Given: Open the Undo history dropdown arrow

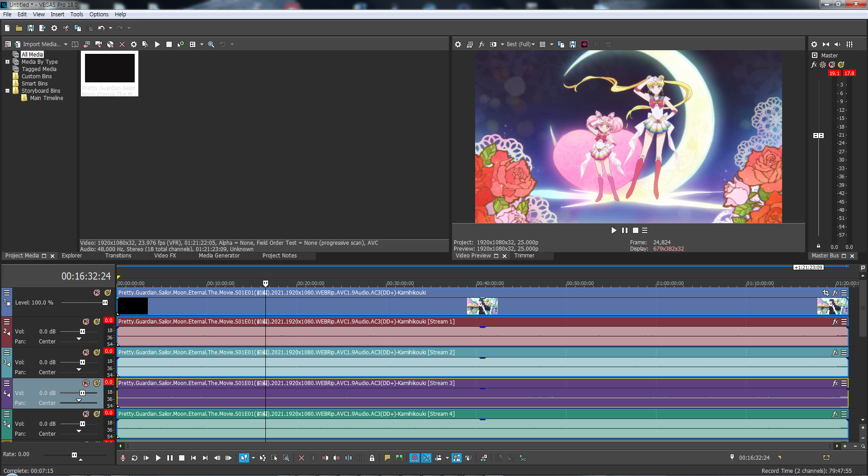Looking at the screenshot, I should 110,28.
